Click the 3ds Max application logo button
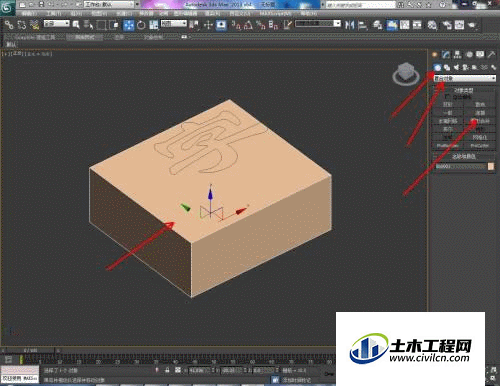Image resolution: width=500 pixels, height=386 pixels. coord(7,7)
